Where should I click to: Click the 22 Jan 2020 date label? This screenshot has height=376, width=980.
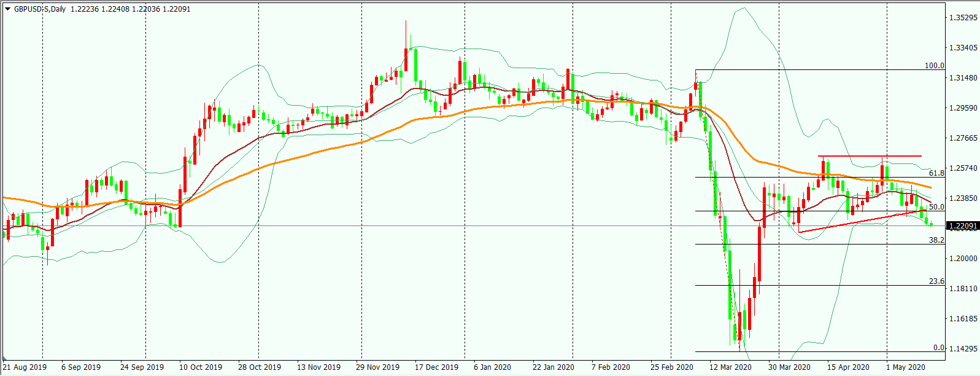coord(554,367)
